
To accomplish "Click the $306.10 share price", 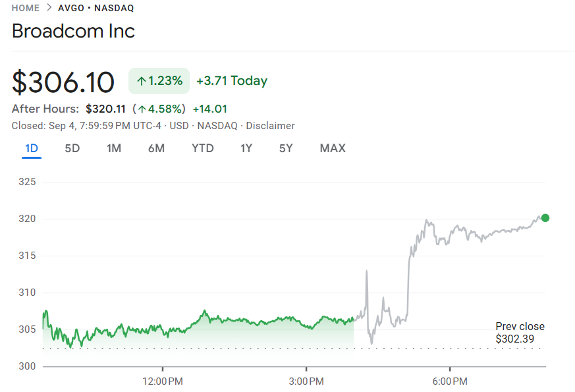I will coord(63,82).
